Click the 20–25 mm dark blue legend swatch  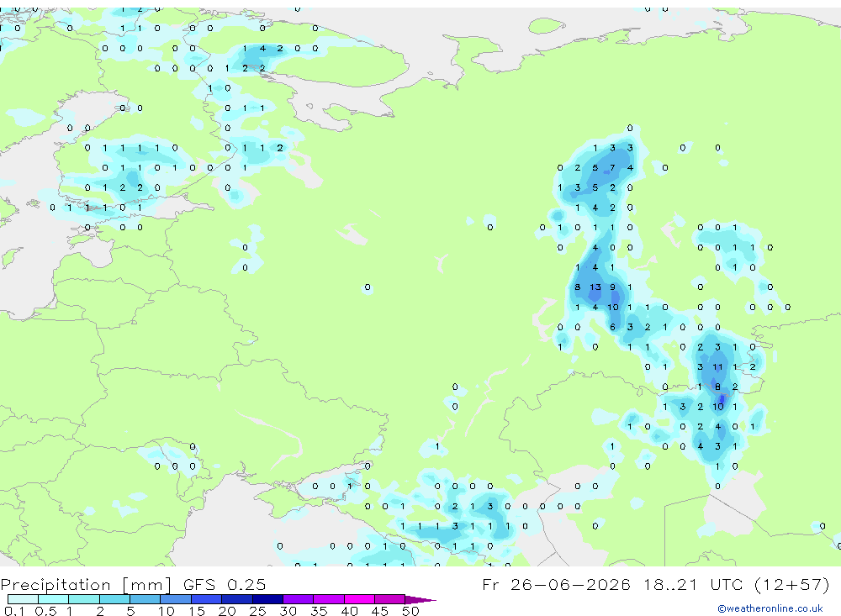[x=237, y=599]
